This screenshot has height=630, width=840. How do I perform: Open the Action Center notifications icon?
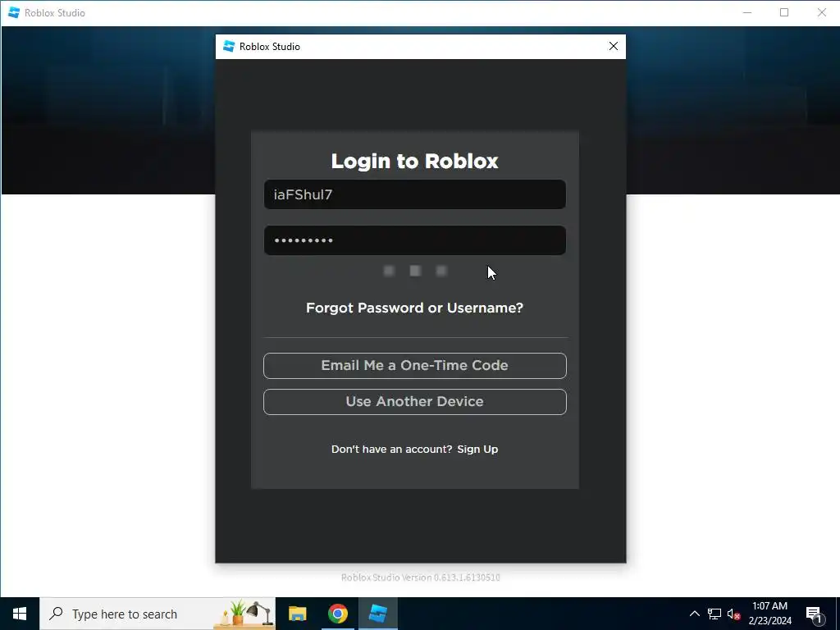click(x=814, y=614)
